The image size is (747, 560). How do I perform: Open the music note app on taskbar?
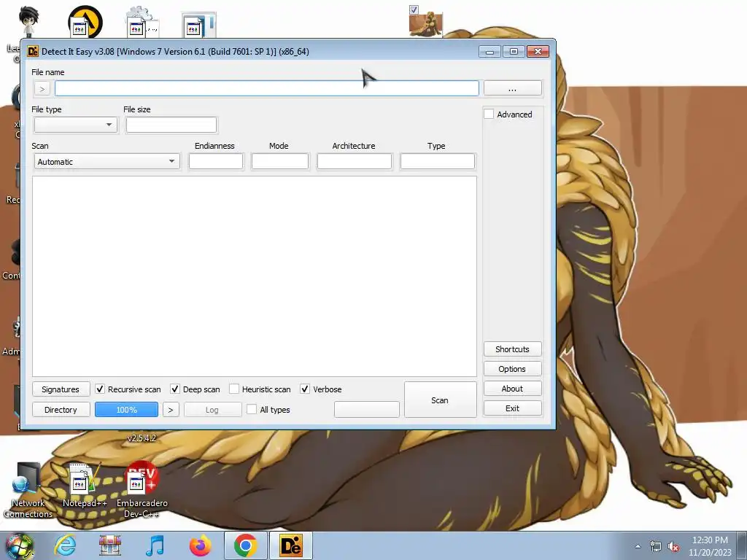click(155, 545)
